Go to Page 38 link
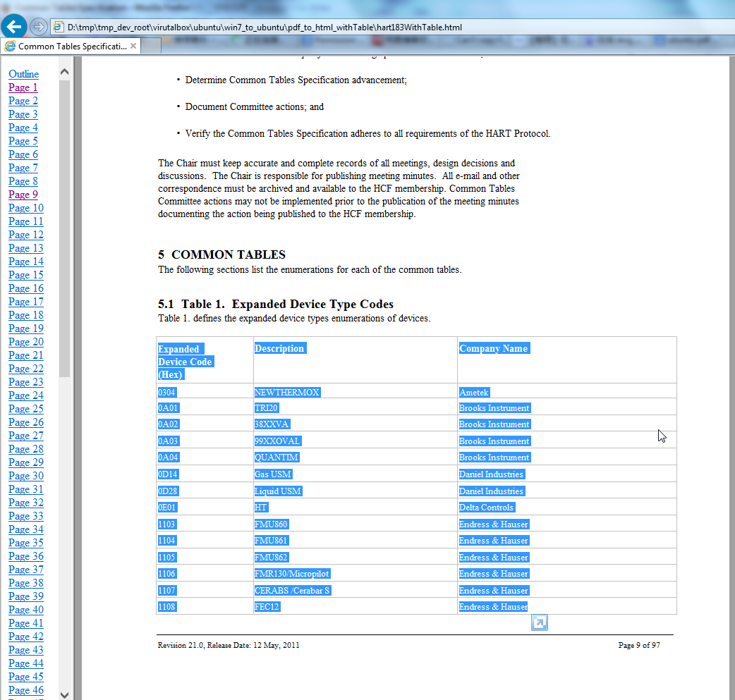The height and width of the screenshot is (700, 735). tap(26, 583)
